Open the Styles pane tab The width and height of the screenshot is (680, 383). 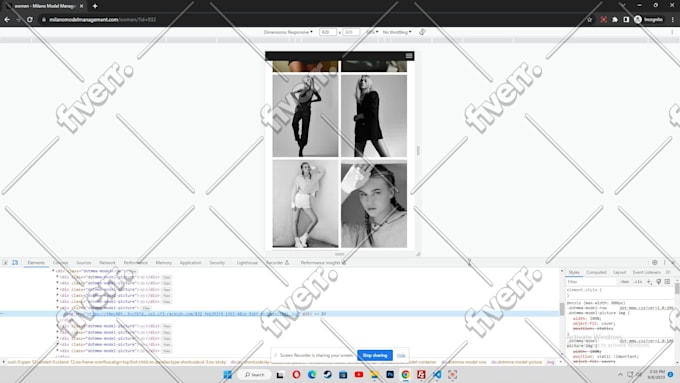(x=574, y=272)
